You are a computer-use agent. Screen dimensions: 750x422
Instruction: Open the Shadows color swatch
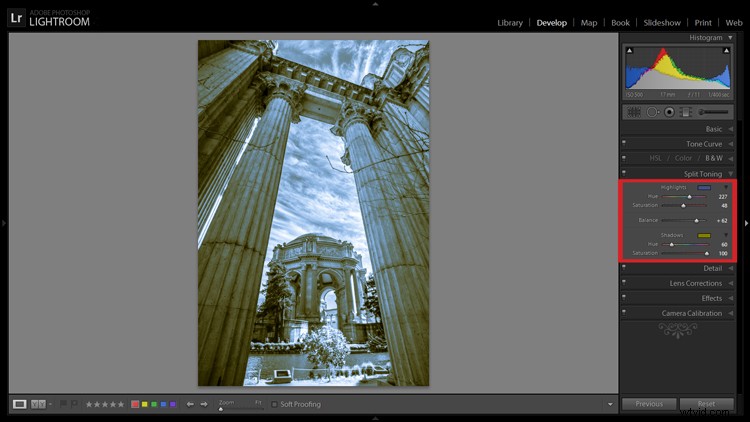pyautogui.click(x=704, y=235)
